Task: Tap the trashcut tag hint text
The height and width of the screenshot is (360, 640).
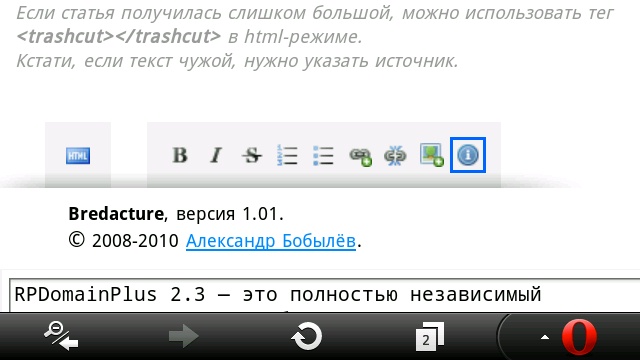Action: (x=118, y=36)
